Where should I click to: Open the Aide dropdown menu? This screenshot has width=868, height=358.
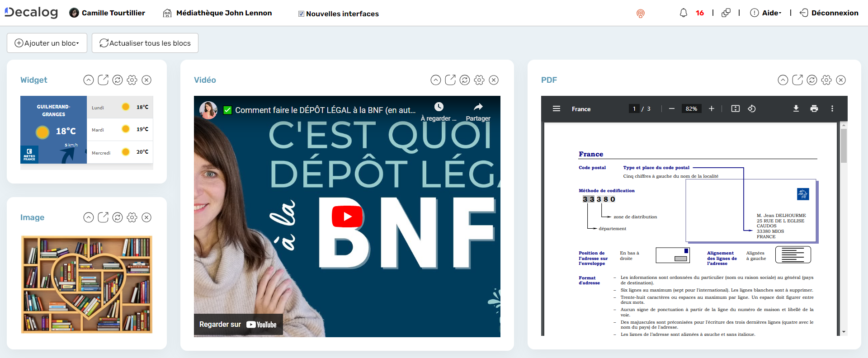[x=766, y=13]
